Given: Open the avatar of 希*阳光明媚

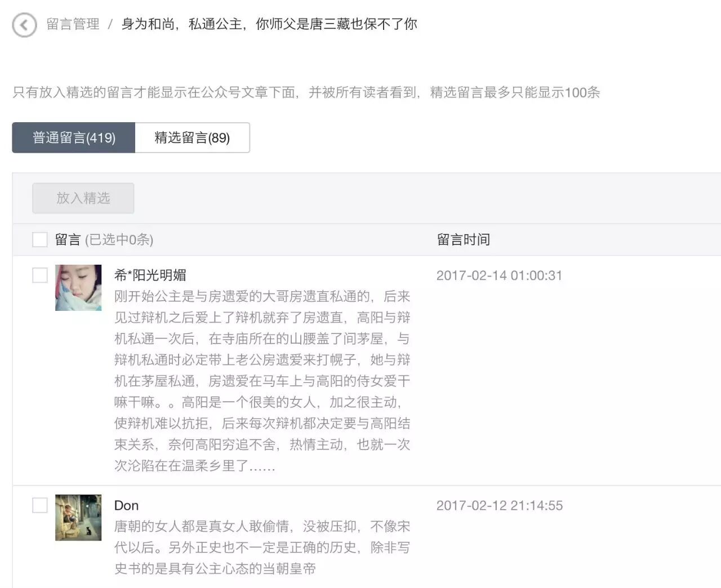Looking at the screenshot, I should click(x=78, y=288).
